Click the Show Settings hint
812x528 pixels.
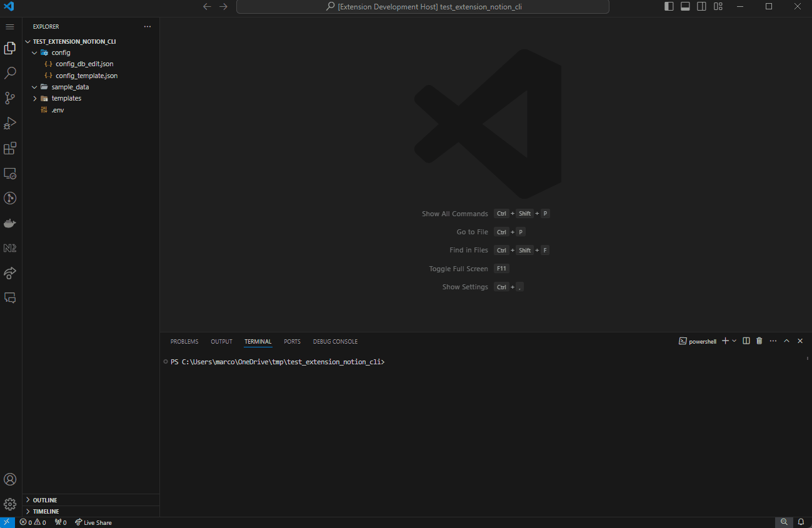(465, 287)
